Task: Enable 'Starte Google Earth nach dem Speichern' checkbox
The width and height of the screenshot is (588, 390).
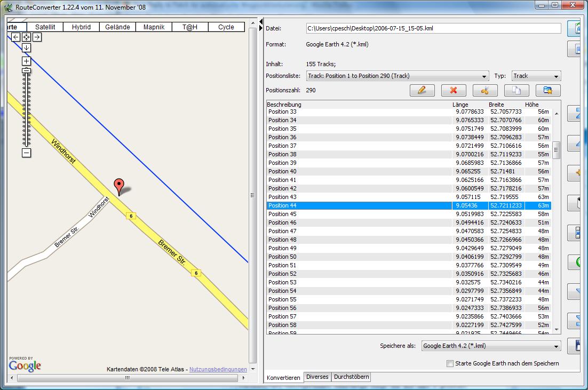Action: (450, 363)
